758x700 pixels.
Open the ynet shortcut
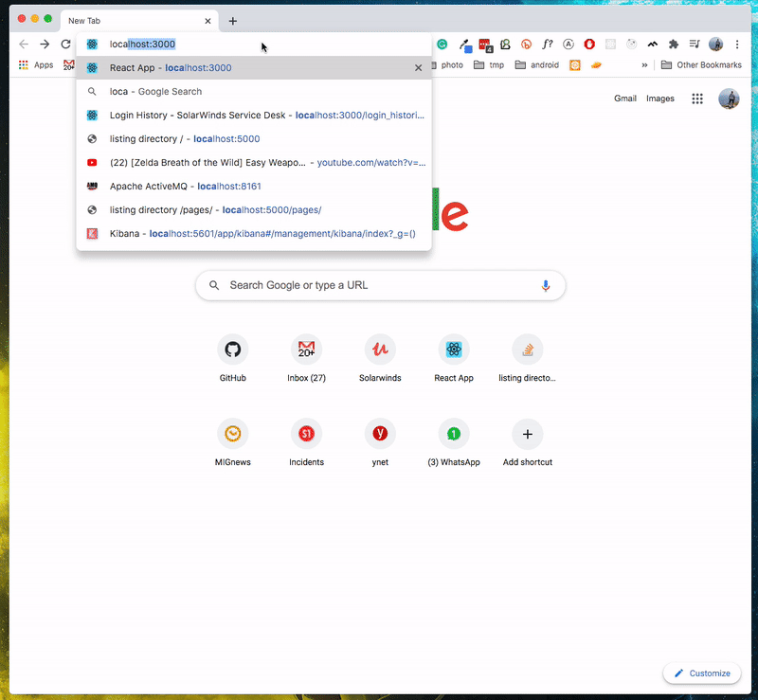pos(380,442)
